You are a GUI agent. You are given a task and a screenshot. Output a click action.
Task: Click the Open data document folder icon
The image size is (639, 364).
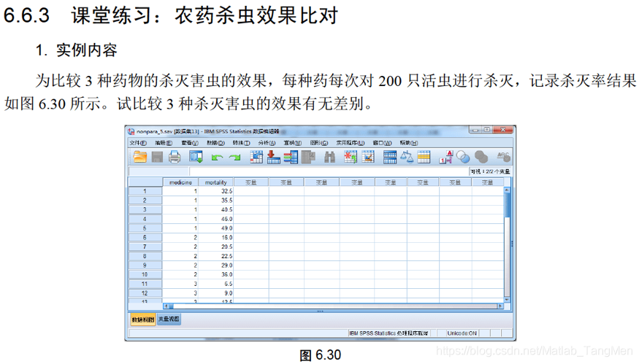pyautogui.click(x=139, y=157)
